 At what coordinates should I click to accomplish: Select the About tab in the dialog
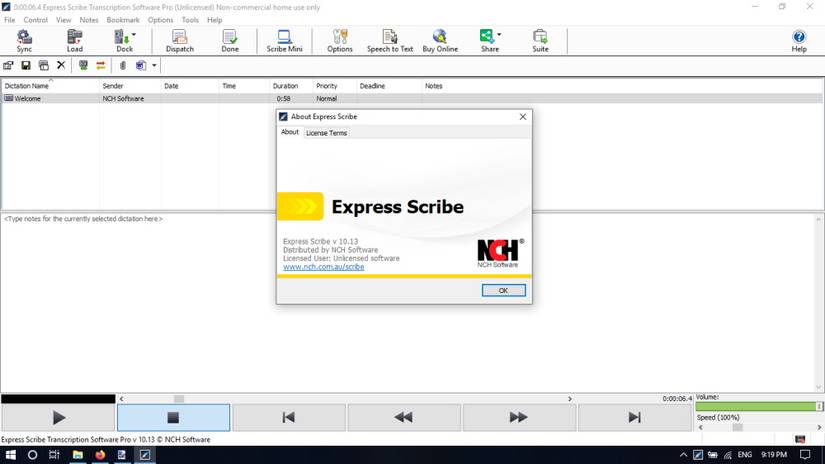tap(290, 132)
